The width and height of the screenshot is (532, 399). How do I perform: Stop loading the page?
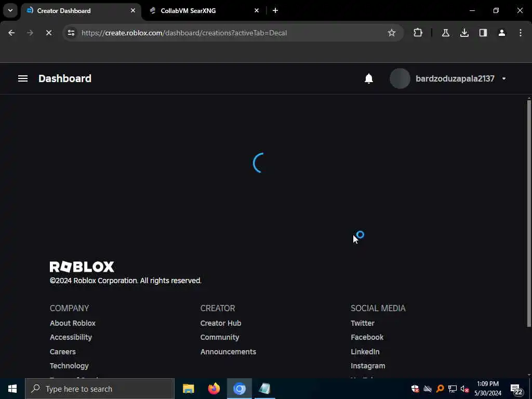[x=49, y=33]
